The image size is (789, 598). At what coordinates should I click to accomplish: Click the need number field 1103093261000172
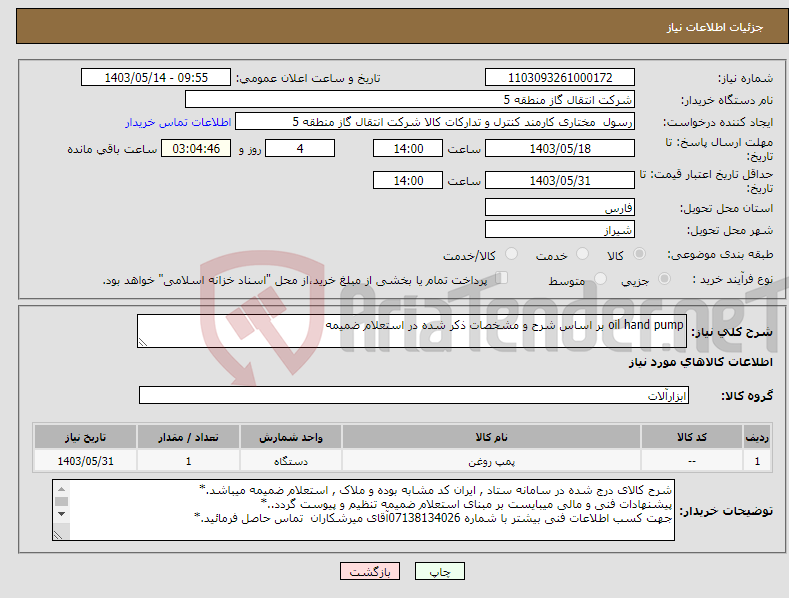560,78
